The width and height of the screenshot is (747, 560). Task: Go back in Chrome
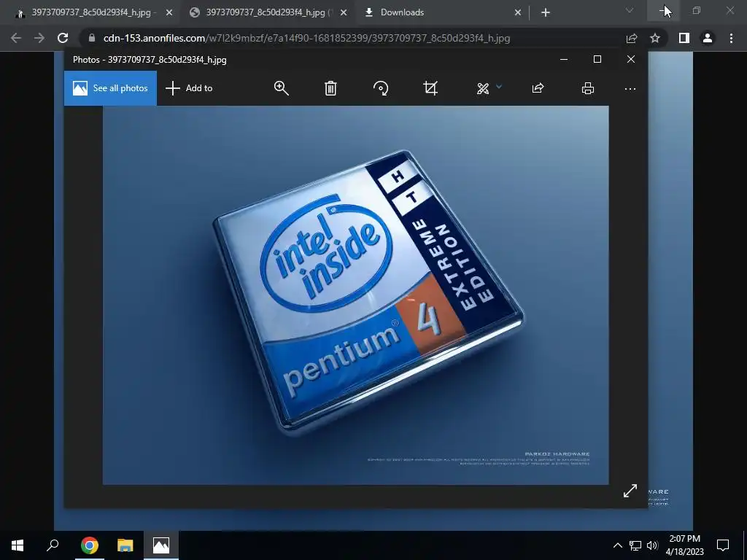[x=16, y=38]
